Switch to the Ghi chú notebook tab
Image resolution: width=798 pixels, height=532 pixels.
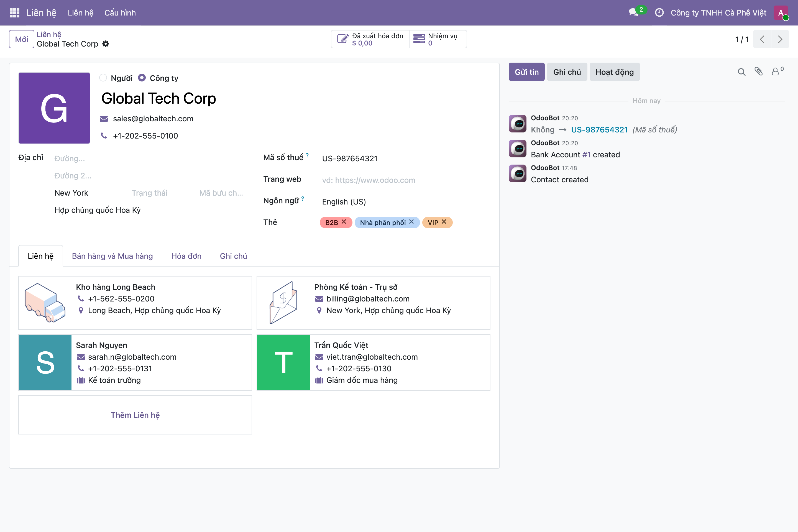[x=233, y=256]
